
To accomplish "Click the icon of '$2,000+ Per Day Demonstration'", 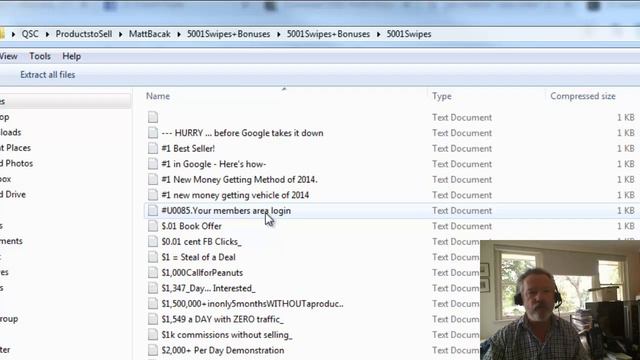I will pos(153,350).
